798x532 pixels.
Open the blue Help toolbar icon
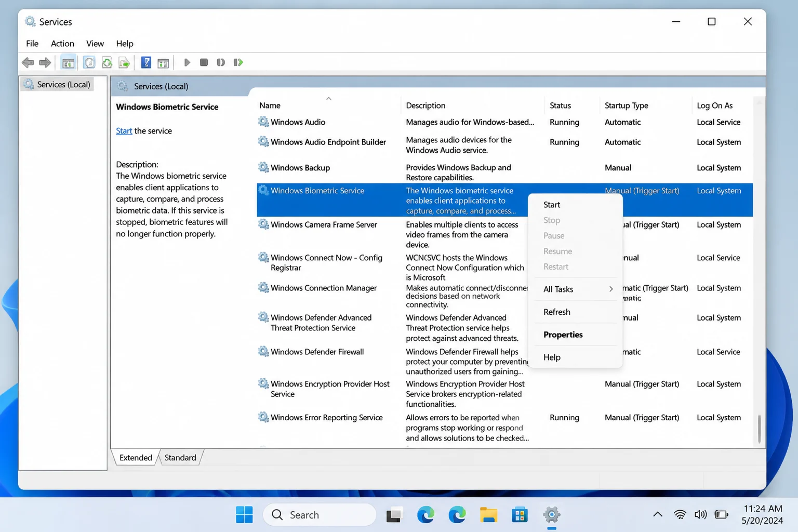tap(146, 63)
